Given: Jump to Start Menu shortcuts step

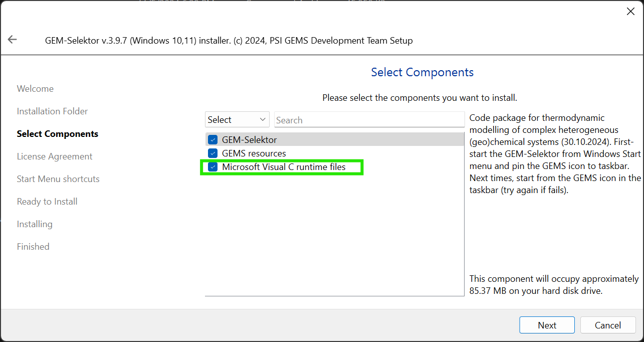Looking at the screenshot, I should coord(58,179).
